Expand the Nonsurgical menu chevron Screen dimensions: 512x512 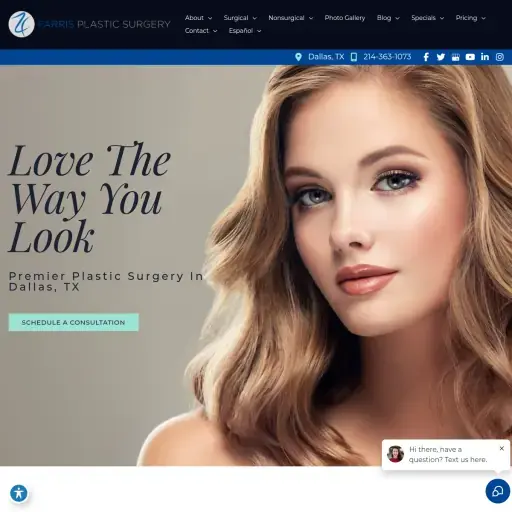pyautogui.click(x=311, y=18)
